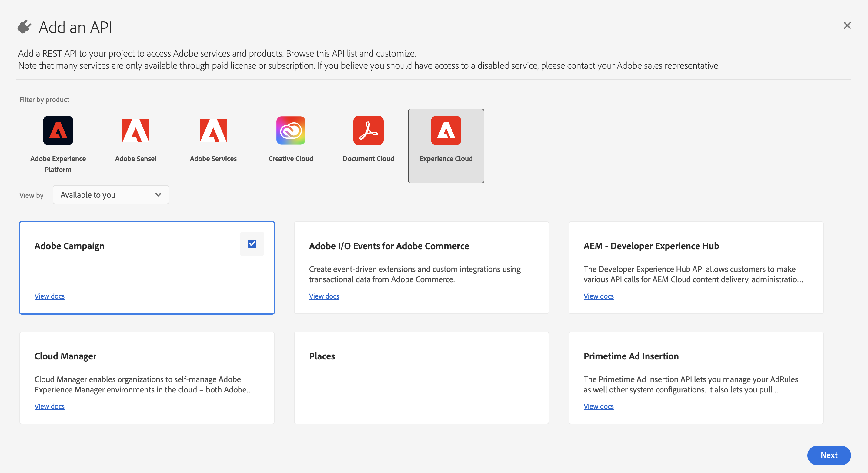Click the View by dropdown chevron arrow
Screen dimensions: 868x473
coord(158,195)
